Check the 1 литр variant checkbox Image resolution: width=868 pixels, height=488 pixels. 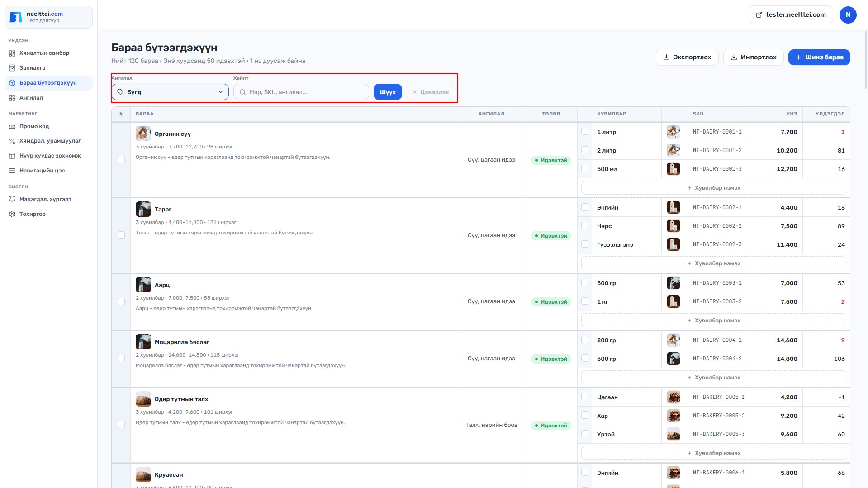click(x=585, y=131)
